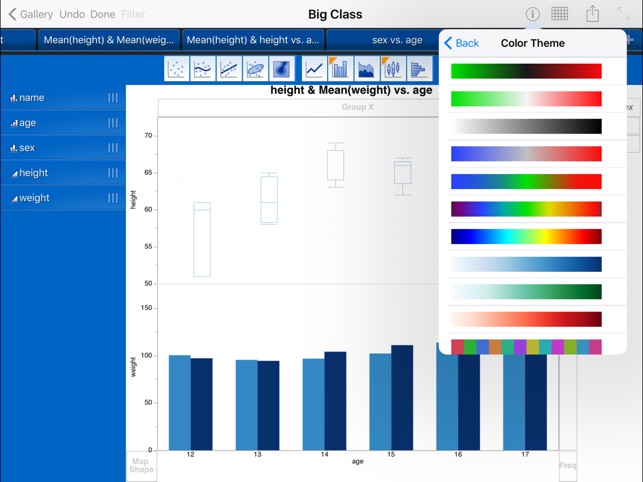Tap the drag handle beside sex
Viewport: 643px width, 482px height.
tap(113, 148)
